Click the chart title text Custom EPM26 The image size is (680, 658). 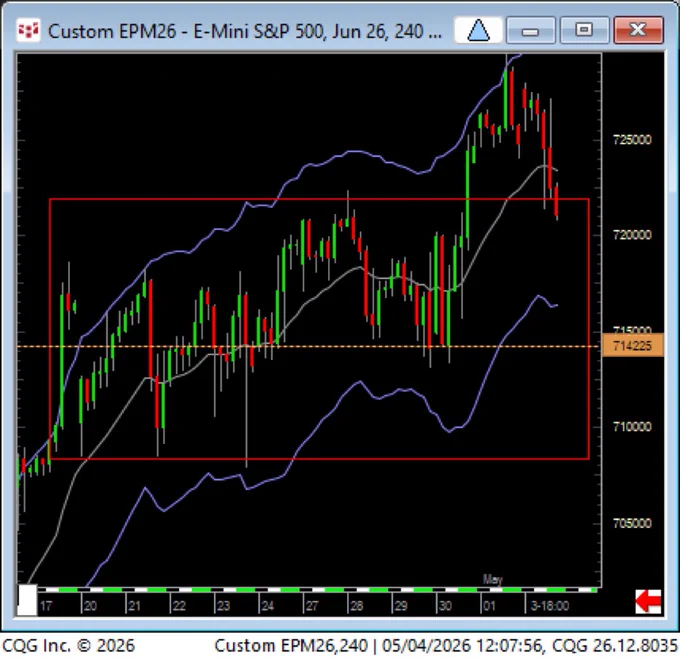tap(112, 31)
